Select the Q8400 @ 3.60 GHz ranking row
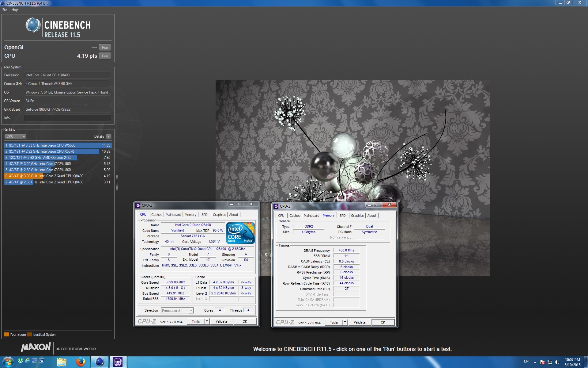The width and height of the screenshot is (588, 368). [x=58, y=176]
